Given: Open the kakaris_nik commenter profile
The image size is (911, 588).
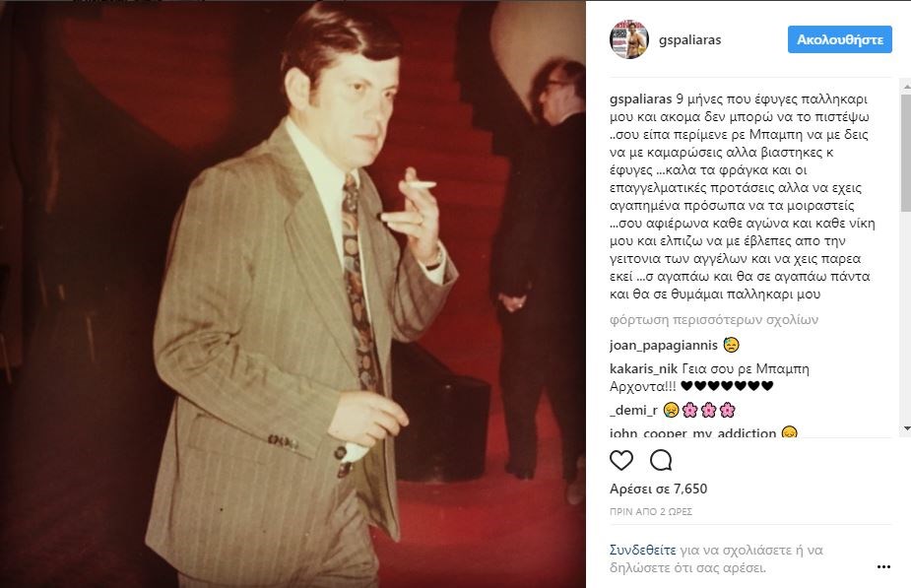Looking at the screenshot, I should pyautogui.click(x=644, y=368).
